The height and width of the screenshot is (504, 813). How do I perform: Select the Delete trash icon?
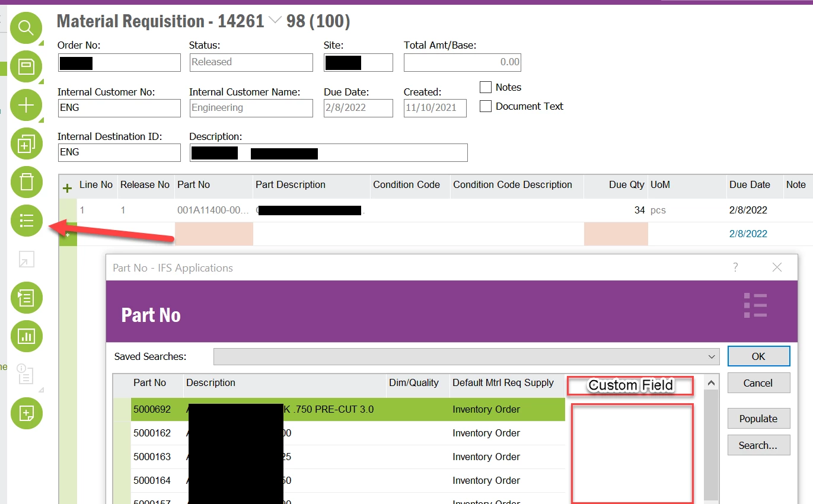pos(26,182)
